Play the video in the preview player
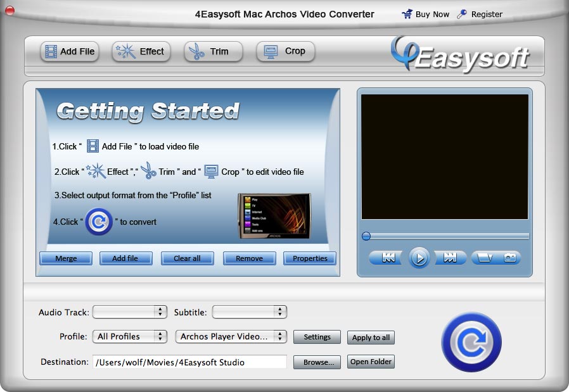Viewport: 569px width, 392px height. coord(419,258)
